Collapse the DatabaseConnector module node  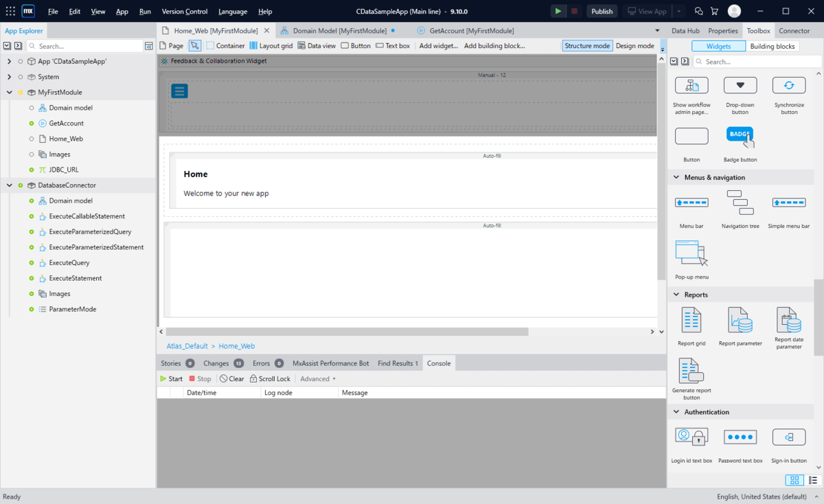pyautogui.click(x=10, y=185)
